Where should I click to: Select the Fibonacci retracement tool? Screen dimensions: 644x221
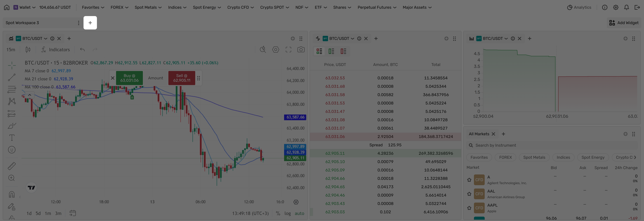tap(12, 89)
